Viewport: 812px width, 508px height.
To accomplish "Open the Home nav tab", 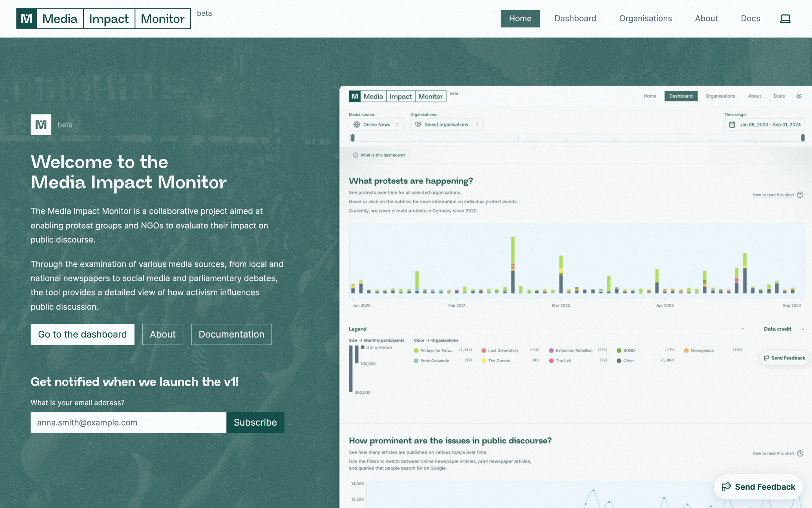I will pyautogui.click(x=520, y=18).
